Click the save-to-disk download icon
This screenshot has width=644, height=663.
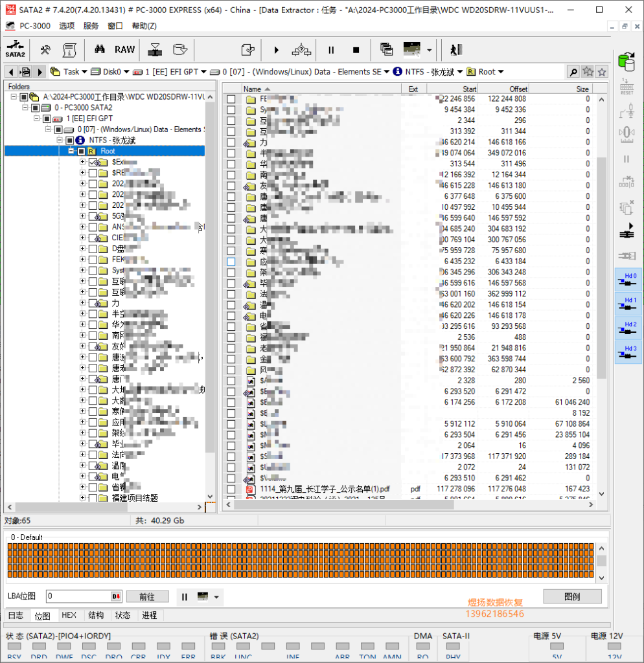[155, 50]
